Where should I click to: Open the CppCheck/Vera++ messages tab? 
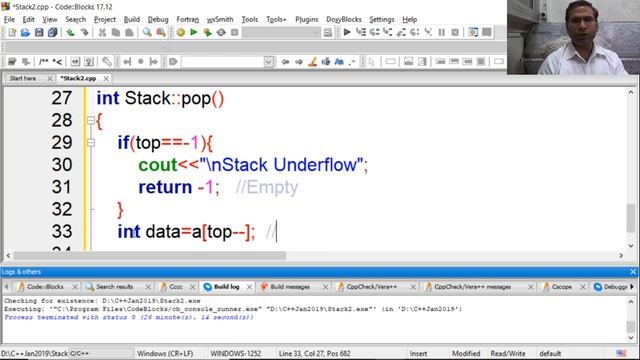pyautogui.click(x=472, y=287)
